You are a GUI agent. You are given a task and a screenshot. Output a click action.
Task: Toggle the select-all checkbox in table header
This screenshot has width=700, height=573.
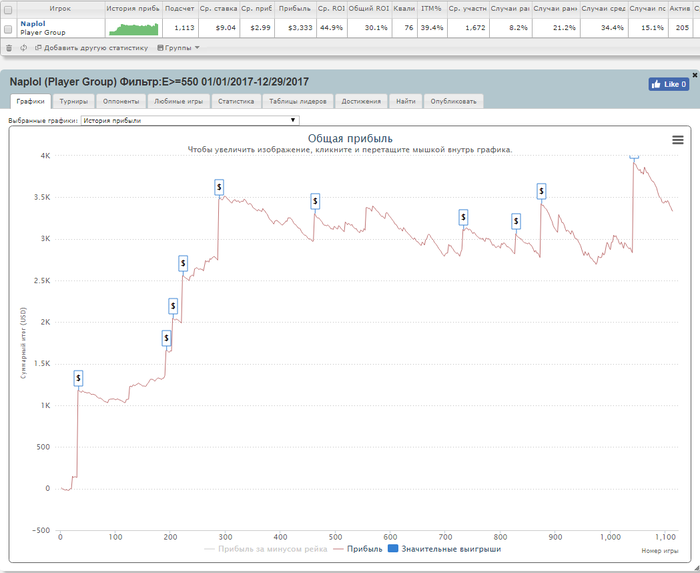(x=8, y=9)
